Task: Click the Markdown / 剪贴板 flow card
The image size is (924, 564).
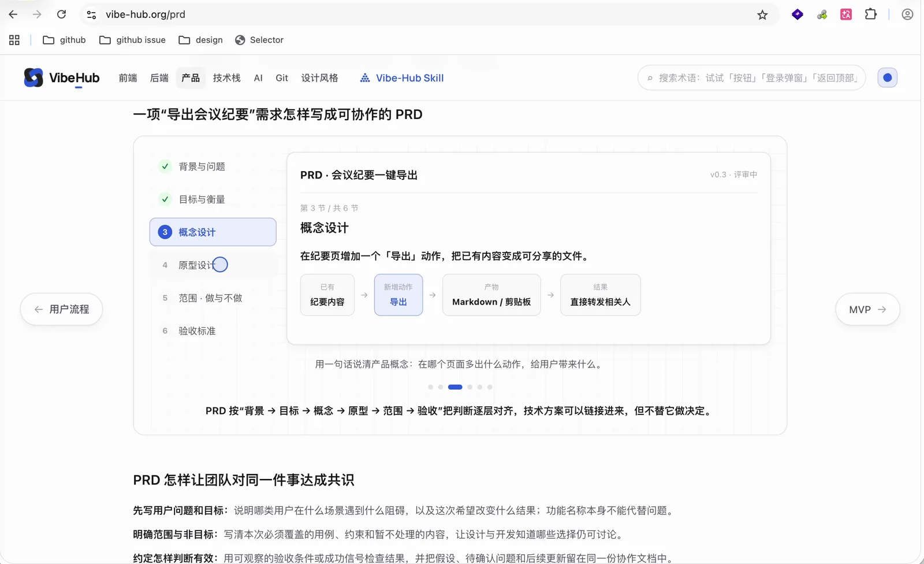Action: pos(491,295)
